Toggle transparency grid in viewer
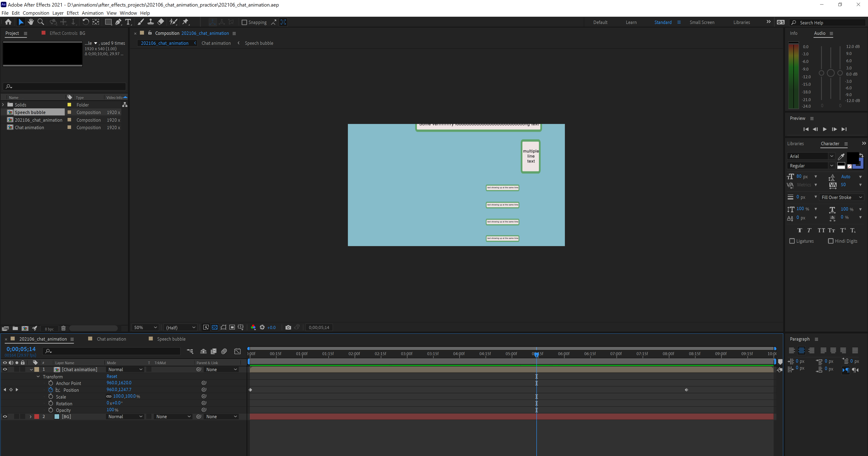Image resolution: width=868 pixels, height=456 pixels. pos(215,327)
